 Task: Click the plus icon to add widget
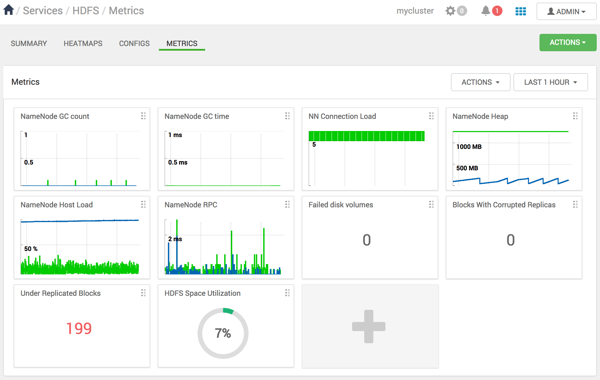point(368,326)
